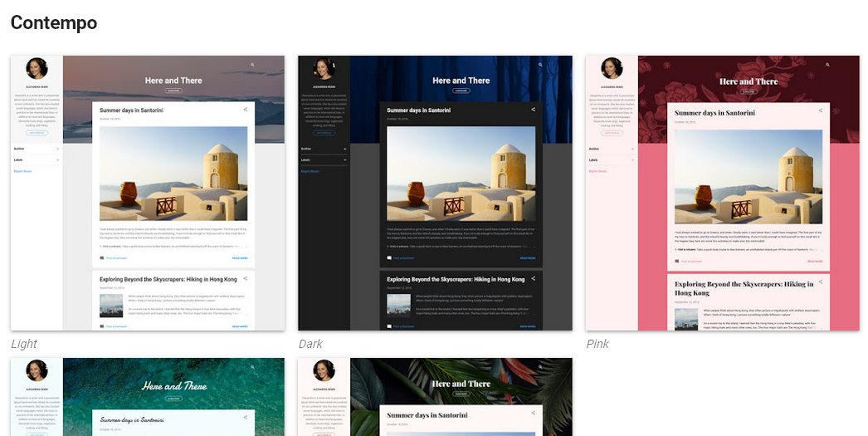Click the Report Abuse link in the Light preview sidebar
The width and height of the screenshot is (868, 436).
[x=22, y=171]
